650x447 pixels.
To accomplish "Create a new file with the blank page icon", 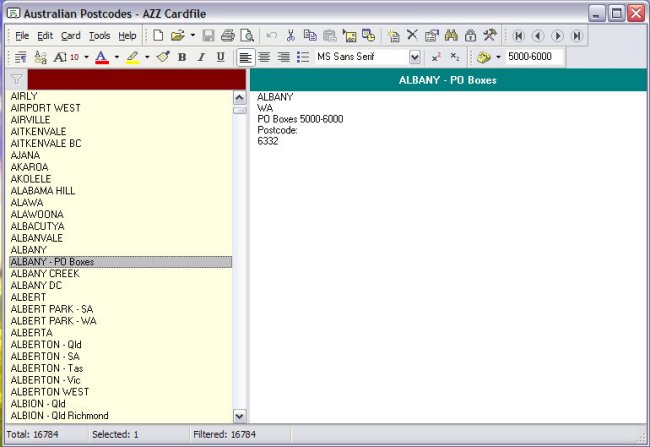I will coord(158,36).
